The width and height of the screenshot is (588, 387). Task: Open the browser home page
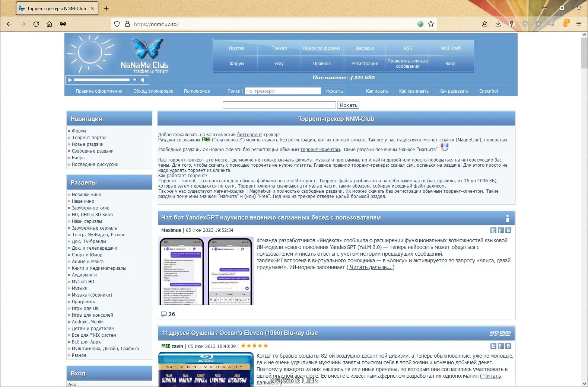[49, 24]
